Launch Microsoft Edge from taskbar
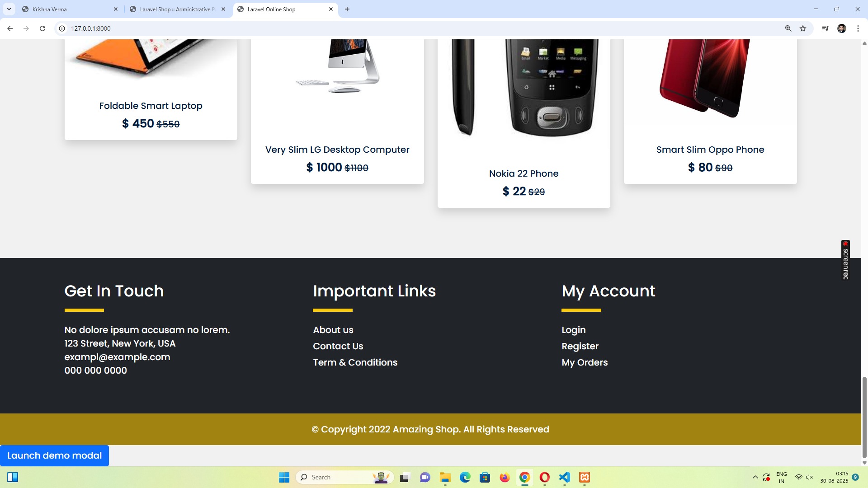The height and width of the screenshot is (488, 868). 465,477
